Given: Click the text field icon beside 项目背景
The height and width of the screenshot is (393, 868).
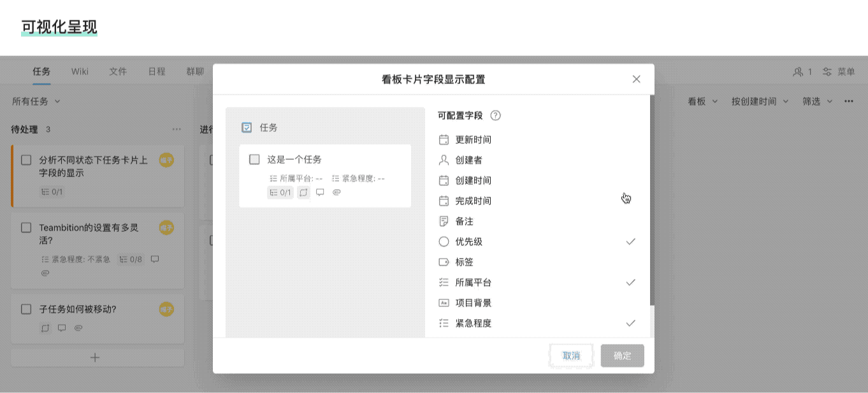Looking at the screenshot, I should [444, 303].
